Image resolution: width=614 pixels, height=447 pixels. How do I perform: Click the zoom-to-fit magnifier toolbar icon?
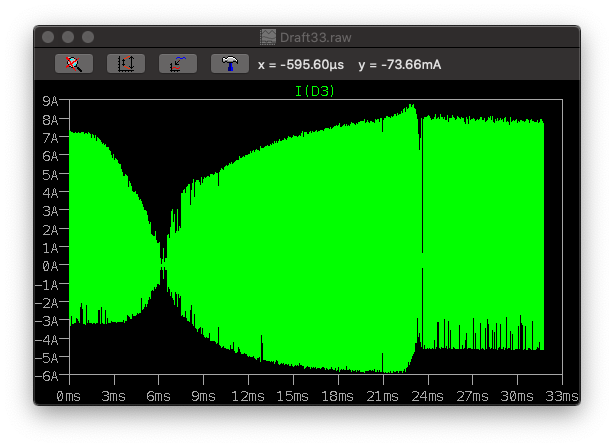[74, 64]
